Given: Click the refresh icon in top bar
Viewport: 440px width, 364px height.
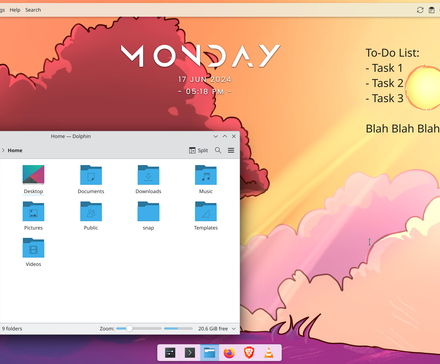Looking at the screenshot, I should (420, 10).
